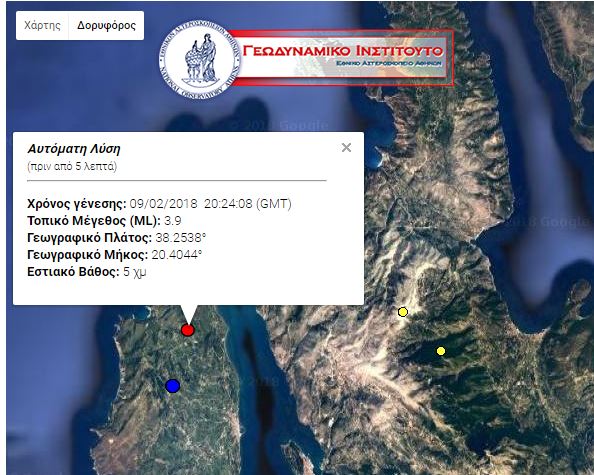Select the Δορυφόρος satellite view
Image resolution: width=594 pixels, height=475 pixels.
tap(106, 25)
